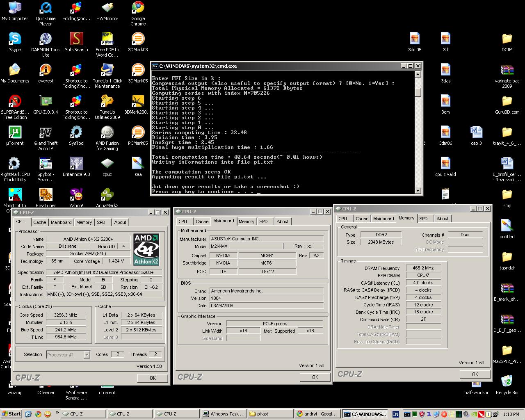
Task: Switch to Windows Task Manager taskbar button
Action: point(224,414)
